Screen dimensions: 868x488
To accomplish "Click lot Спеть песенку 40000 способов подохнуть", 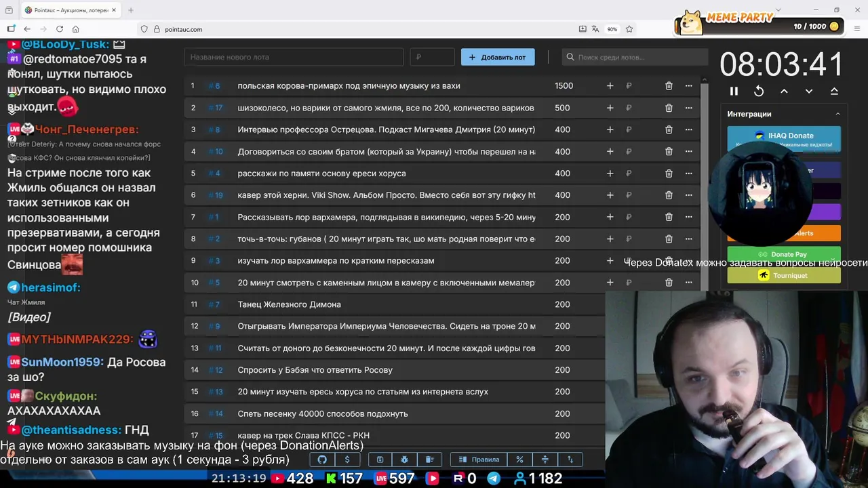I will [323, 413].
